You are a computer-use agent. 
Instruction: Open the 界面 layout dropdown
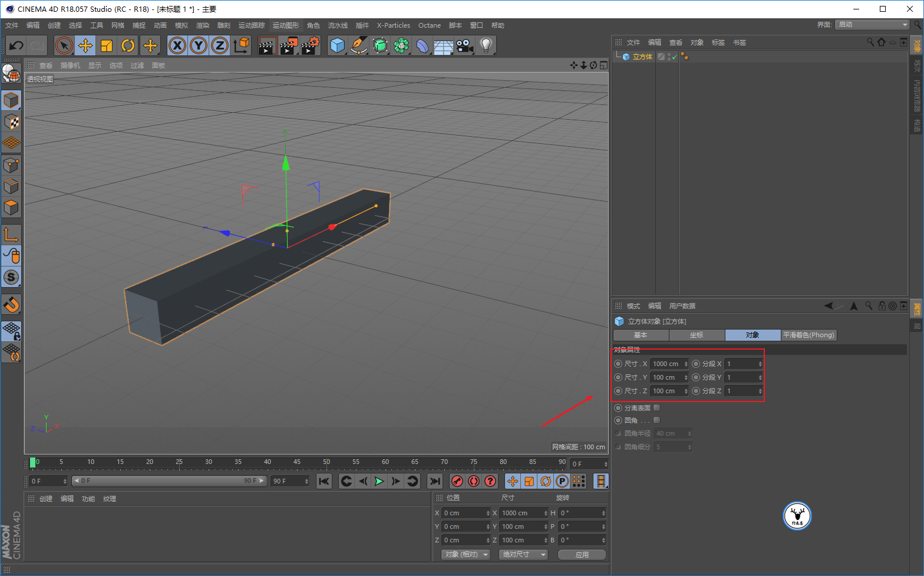coord(873,25)
